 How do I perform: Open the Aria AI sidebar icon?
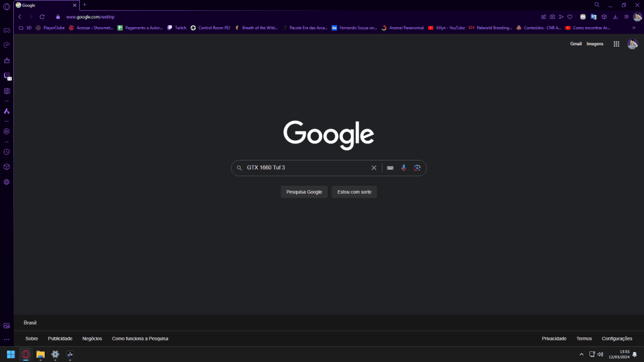(6, 111)
